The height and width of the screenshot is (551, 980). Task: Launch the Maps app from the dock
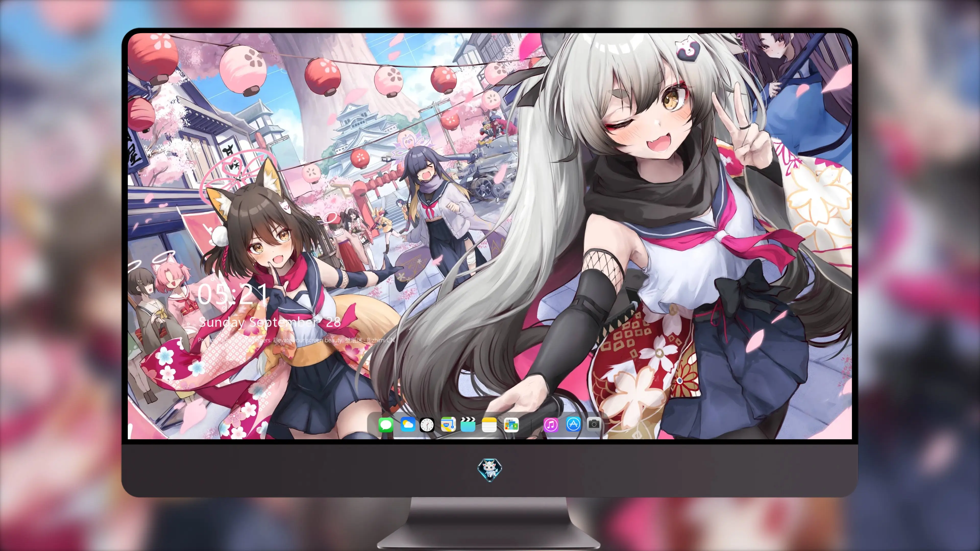(448, 424)
